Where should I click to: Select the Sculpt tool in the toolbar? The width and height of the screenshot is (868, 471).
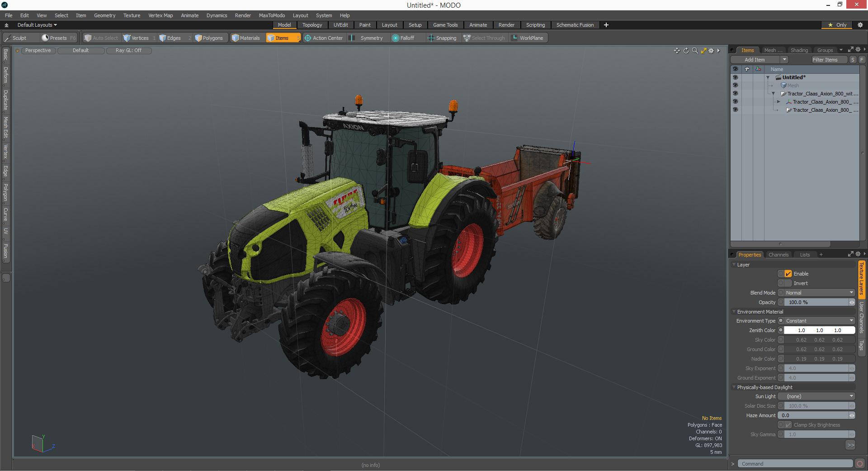click(15, 38)
